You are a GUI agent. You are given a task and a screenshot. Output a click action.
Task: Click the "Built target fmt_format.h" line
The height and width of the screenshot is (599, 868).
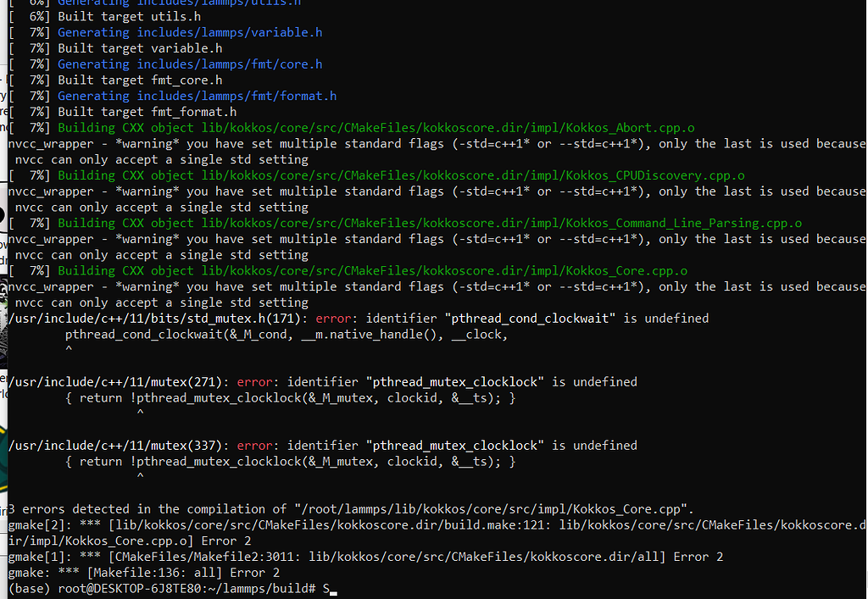pyautogui.click(x=147, y=112)
